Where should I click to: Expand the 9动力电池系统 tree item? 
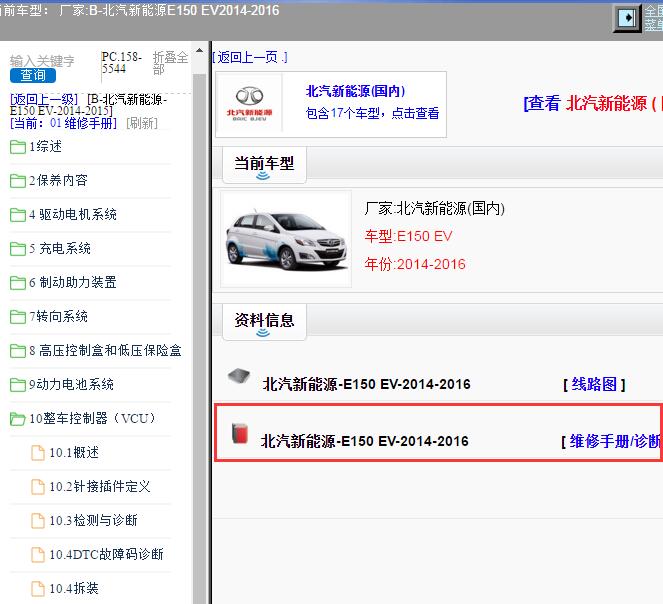tap(71, 384)
